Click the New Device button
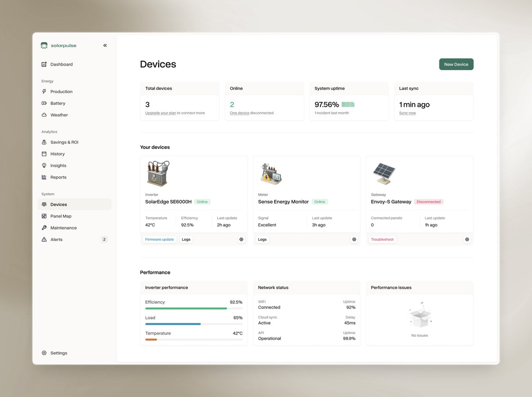This screenshot has height=397, width=532. (x=456, y=64)
